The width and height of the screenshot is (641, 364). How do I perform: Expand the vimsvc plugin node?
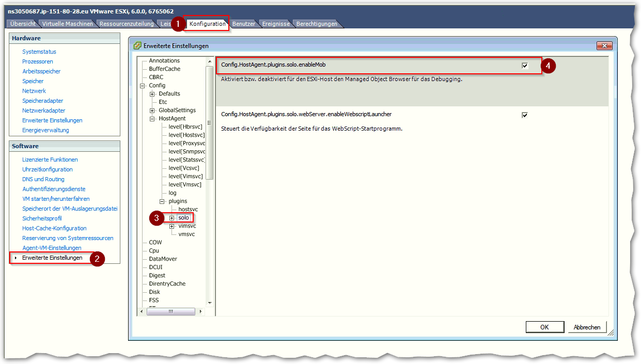(172, 226)
